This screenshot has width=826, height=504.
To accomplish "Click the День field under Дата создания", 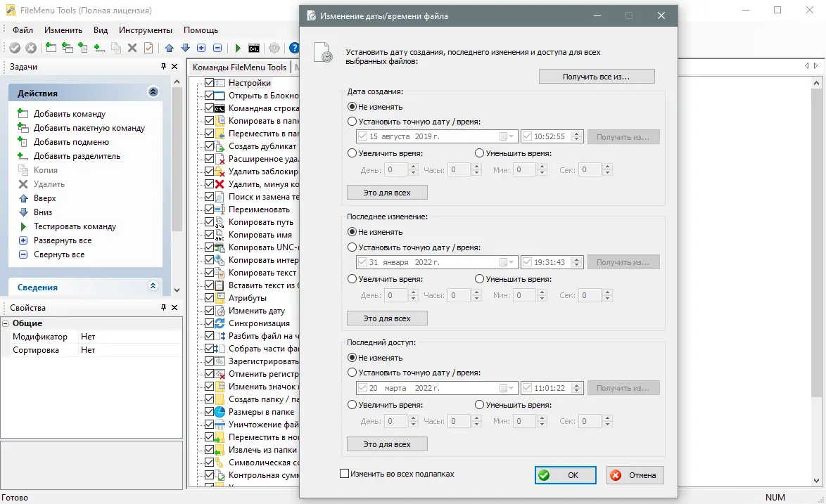I will [x=396, y=169].
